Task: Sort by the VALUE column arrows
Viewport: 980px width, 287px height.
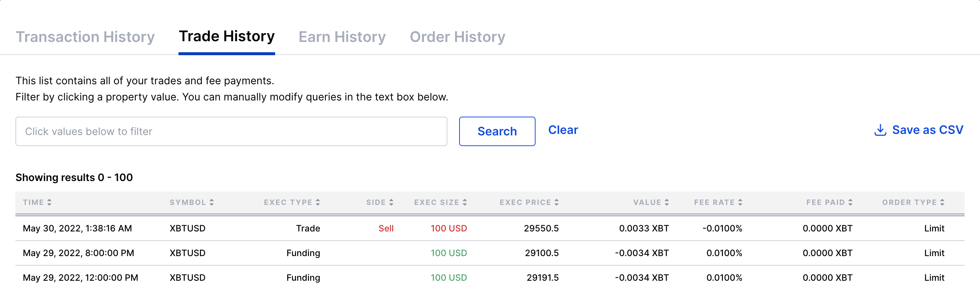Action: coord(667,202)
